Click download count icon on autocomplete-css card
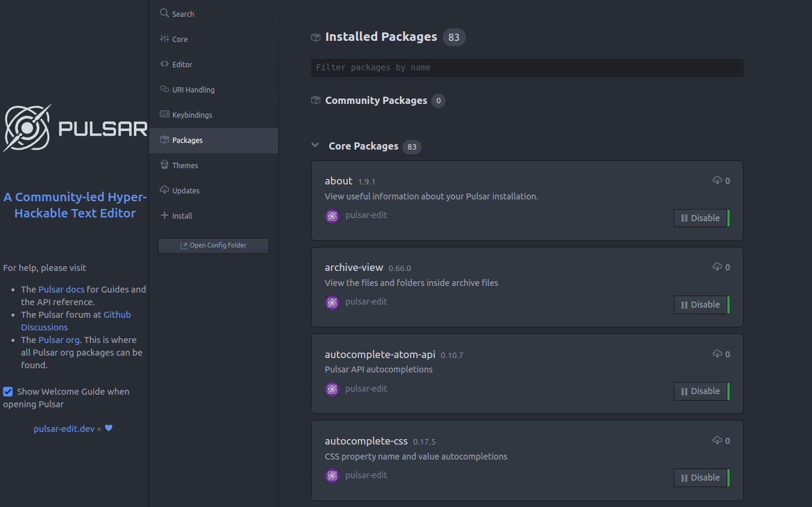 pyautogui.click(x=717, y=440)
